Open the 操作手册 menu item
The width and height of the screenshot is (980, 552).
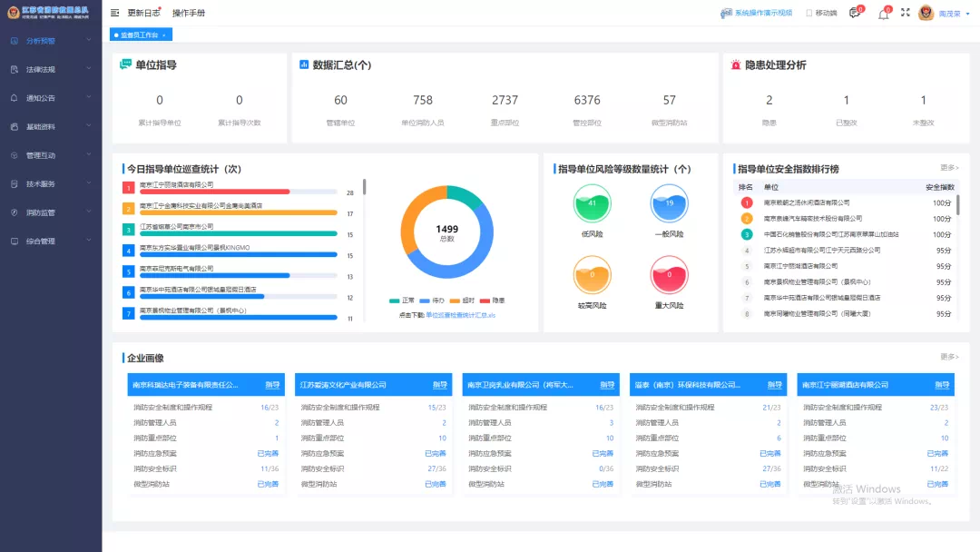(189, 13)
